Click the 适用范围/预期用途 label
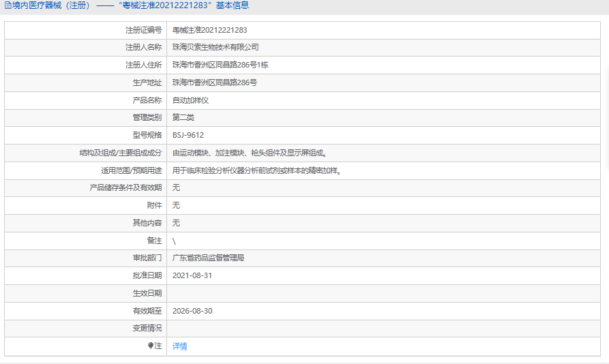Screen dimensions: 609x364 pyautogui.click(x=131, y=170)
